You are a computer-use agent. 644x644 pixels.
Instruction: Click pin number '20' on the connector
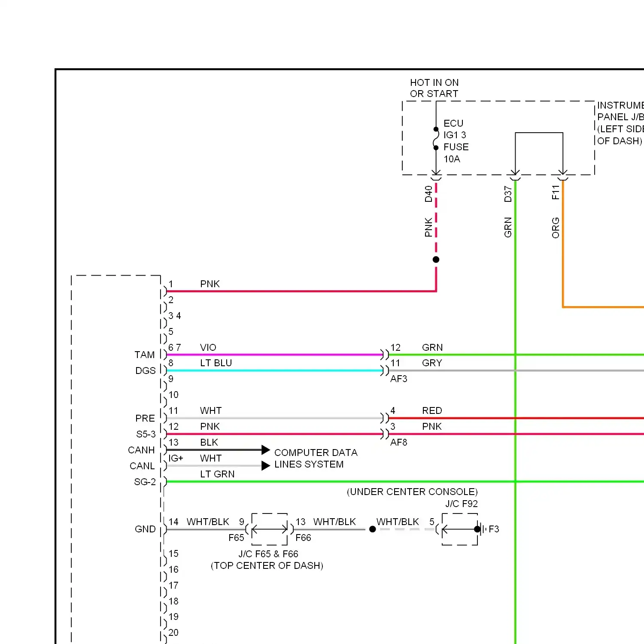(x=173, y=632)
